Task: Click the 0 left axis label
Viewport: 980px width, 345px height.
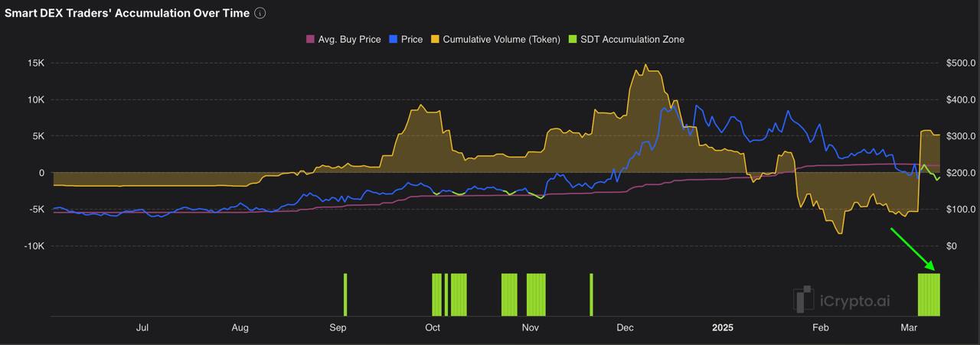Action: tap(42, 173)
